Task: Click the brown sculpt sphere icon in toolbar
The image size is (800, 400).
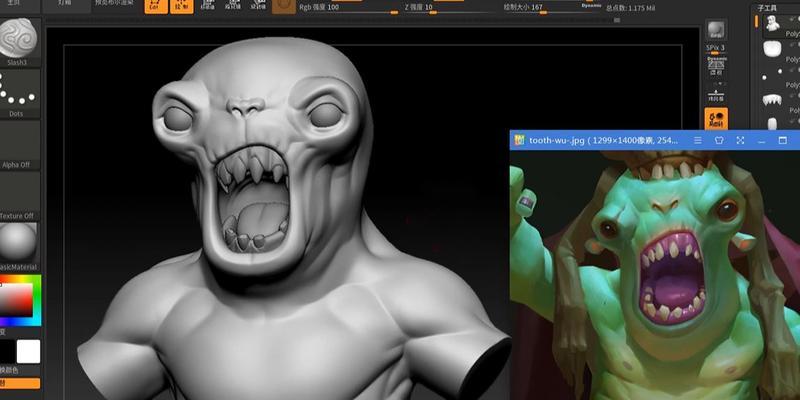Action: [x=284, y=6]
